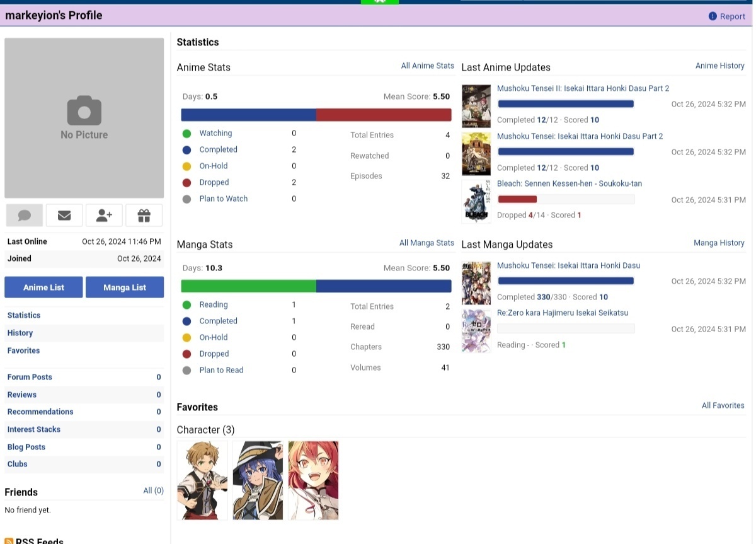Click the green Reading status link
This screenshot has width=756, height=544.
pos(214,304)
